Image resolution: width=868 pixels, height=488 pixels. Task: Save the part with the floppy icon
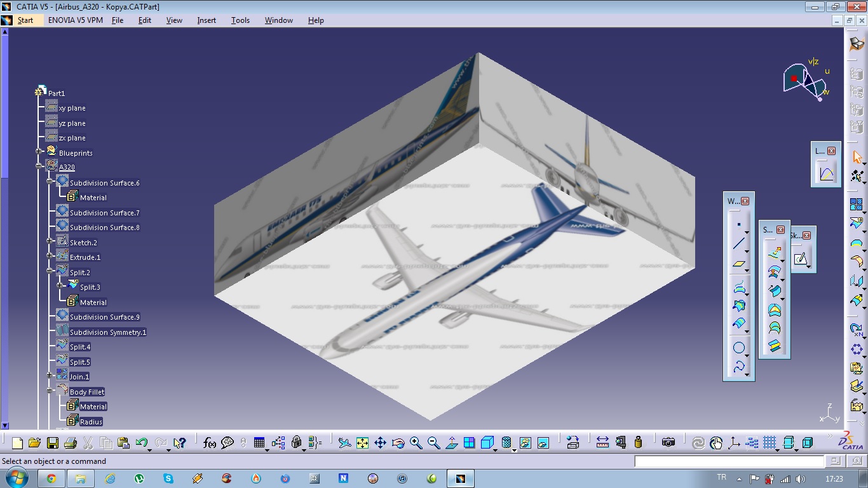click(53, 443)
